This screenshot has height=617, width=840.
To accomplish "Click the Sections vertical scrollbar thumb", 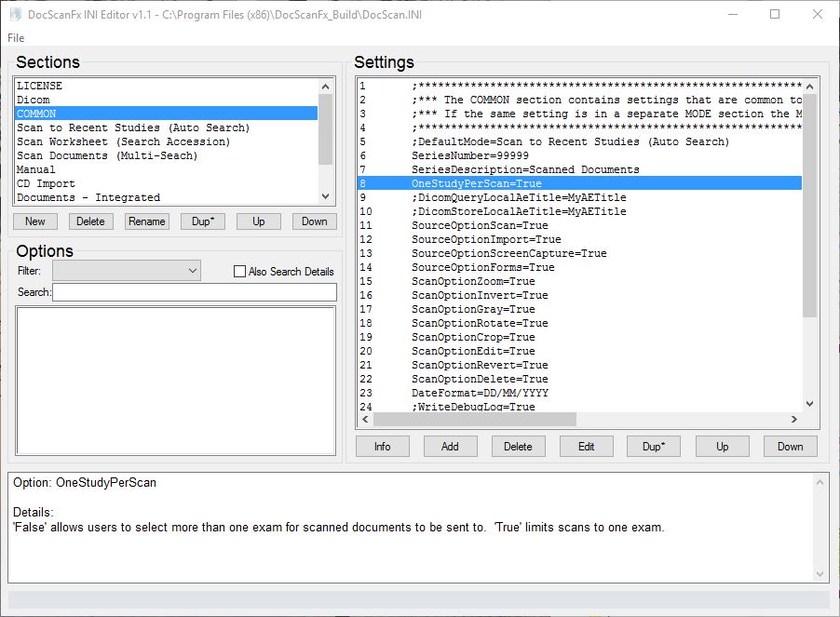I will [325, 129].
